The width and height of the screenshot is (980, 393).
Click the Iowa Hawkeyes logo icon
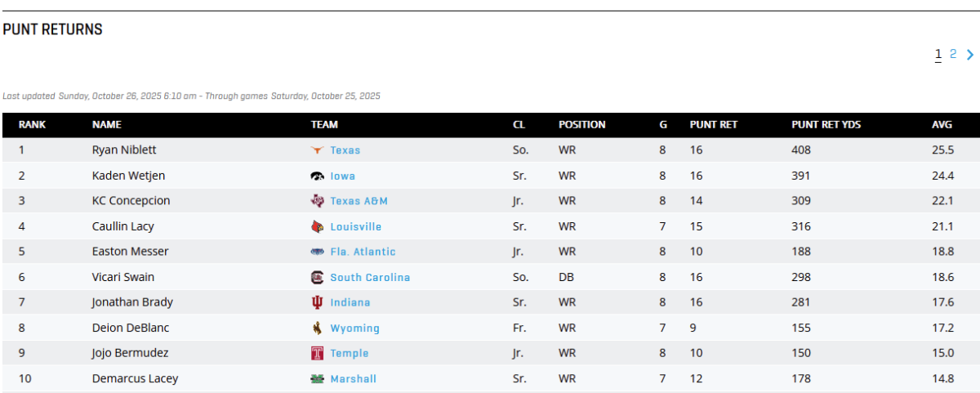318,176
